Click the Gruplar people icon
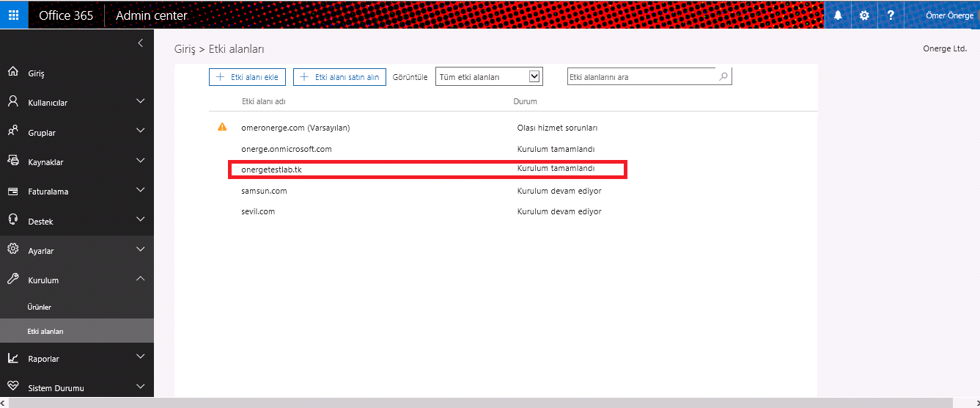 pyautogui.click(x=12, y=131)
